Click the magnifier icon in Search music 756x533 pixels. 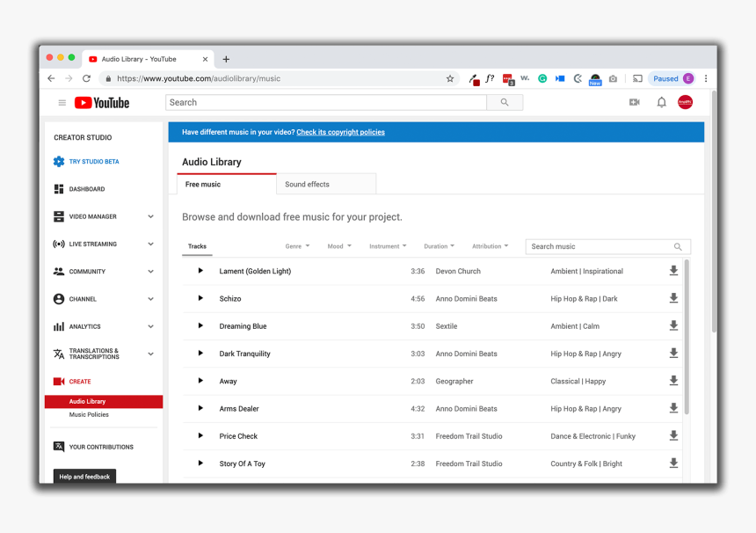click(x=678, y=246)
